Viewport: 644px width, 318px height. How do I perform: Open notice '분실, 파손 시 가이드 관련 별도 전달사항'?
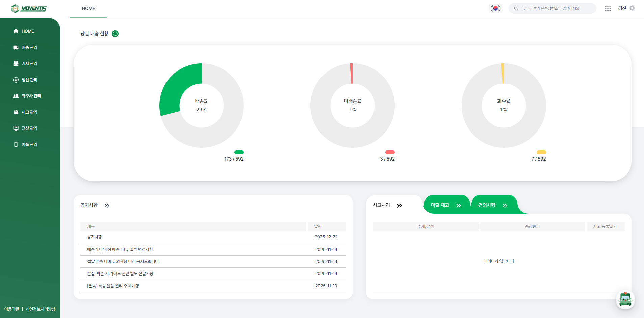(x=213, y=273)
